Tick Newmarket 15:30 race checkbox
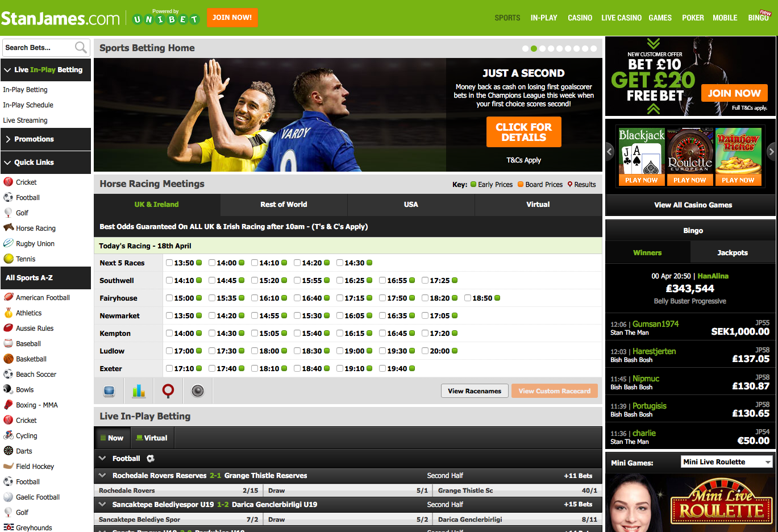 pos(297,315)
